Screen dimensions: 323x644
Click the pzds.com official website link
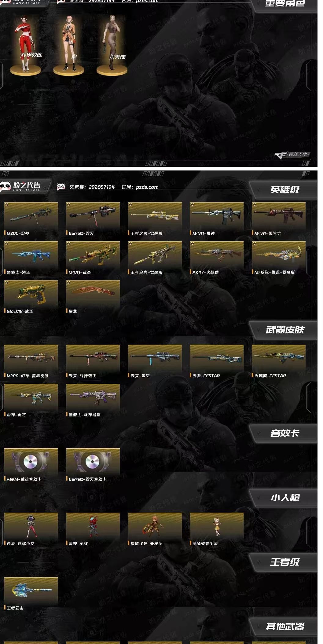pyautogui.click(x=147, y=187)
